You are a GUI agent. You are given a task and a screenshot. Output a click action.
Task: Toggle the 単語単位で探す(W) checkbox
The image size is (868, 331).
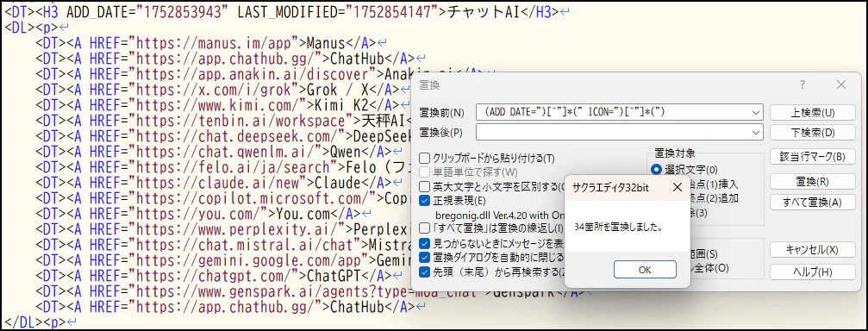coord(425,172)
